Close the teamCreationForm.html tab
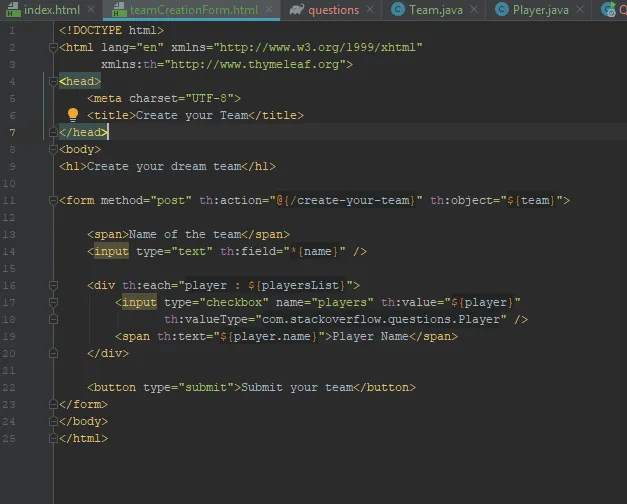This screenshot has width=627, height=504. [269, 9]
